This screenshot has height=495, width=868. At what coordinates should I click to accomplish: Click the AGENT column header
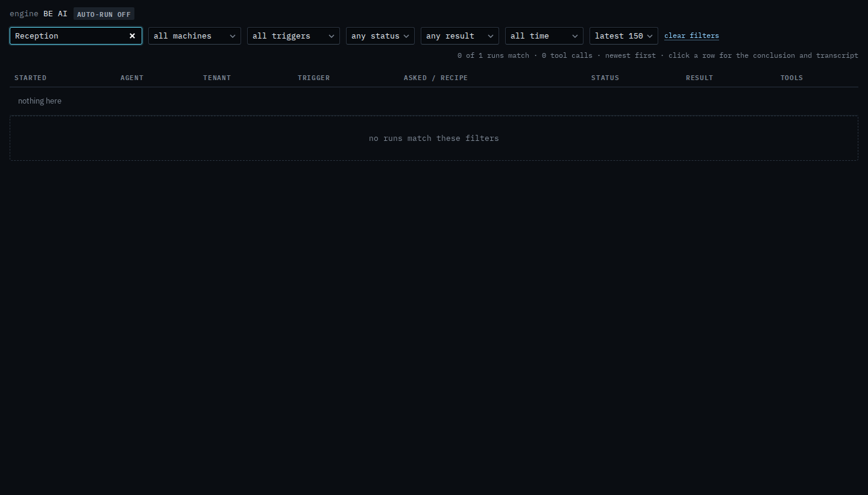click(132, 78)
